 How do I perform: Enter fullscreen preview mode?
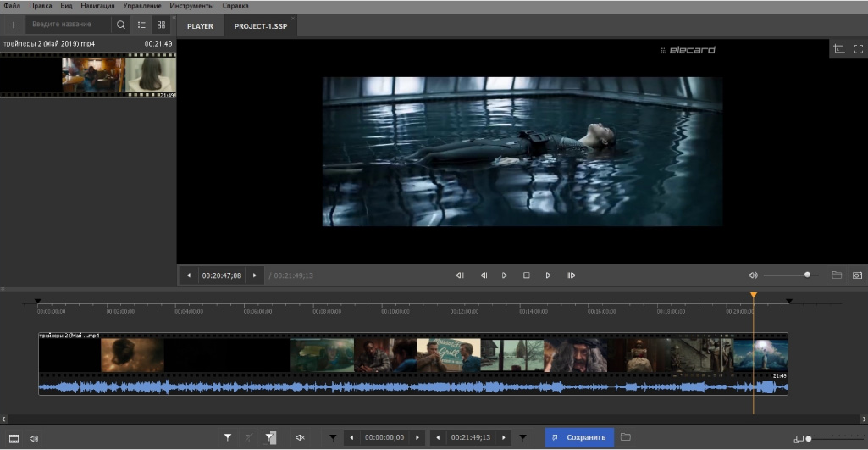pos(859,49)
